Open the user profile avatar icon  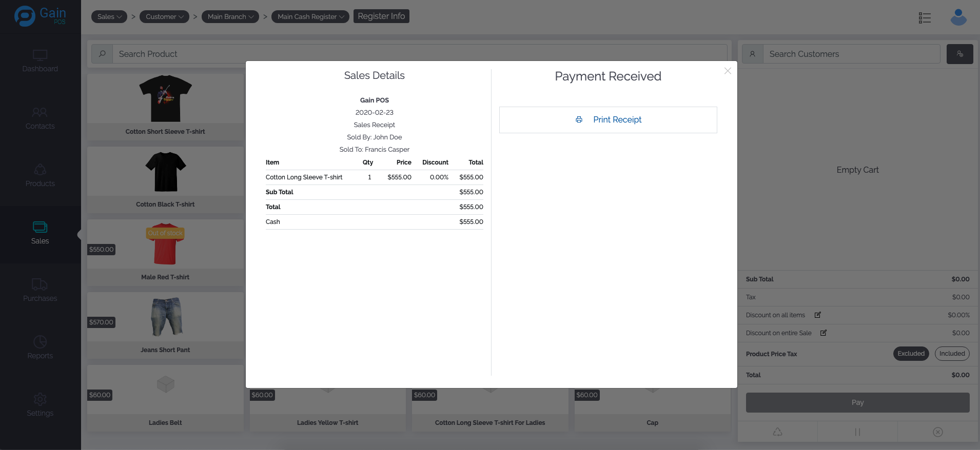click(958, 17)
